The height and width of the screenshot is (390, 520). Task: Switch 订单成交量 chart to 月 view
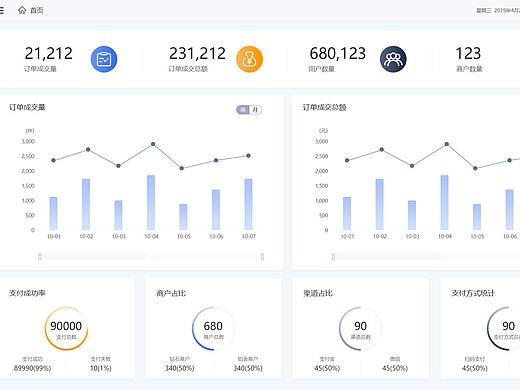click(x=255, y=110)
